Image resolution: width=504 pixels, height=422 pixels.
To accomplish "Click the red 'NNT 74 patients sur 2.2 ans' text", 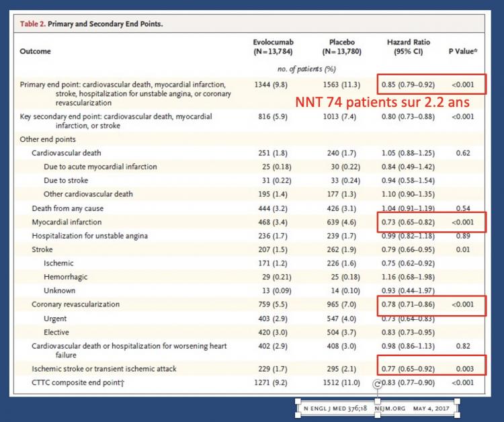I will click(382, 102).
